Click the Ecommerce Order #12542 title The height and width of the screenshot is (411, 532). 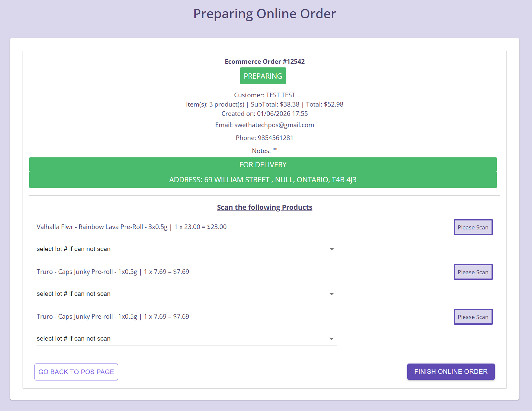coord(264,61)
